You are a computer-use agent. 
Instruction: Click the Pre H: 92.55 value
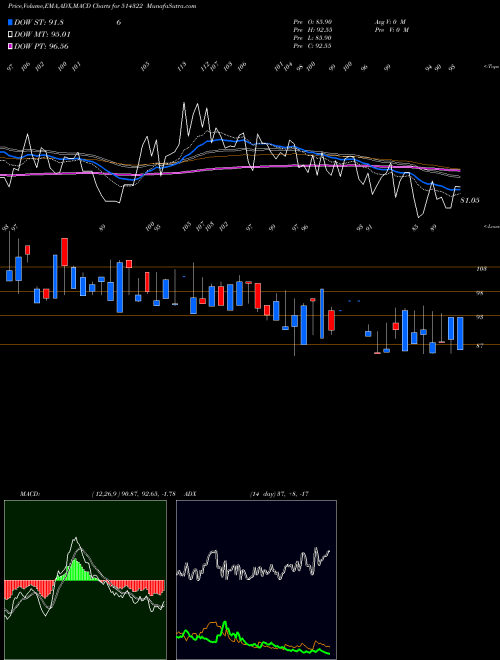click(x=312, y=29)
